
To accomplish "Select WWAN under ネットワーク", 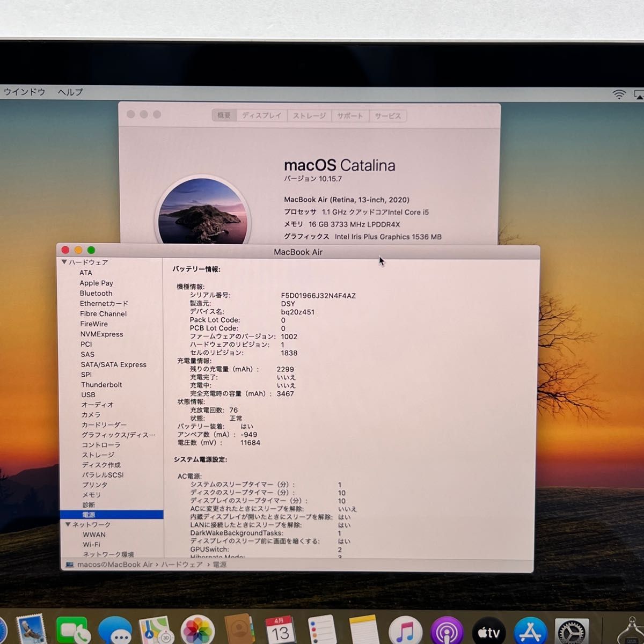I will (94, 535).
